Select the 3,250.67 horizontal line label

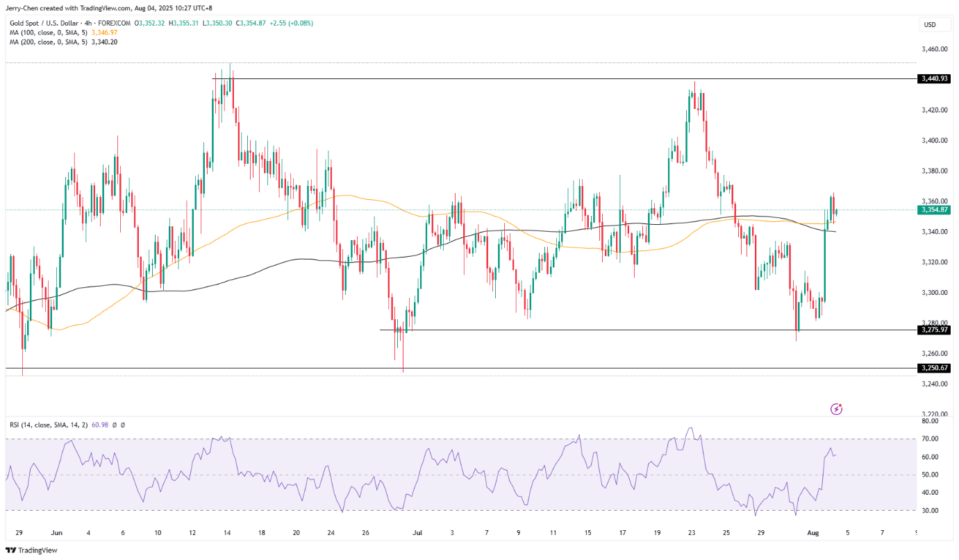coord(934,367)
